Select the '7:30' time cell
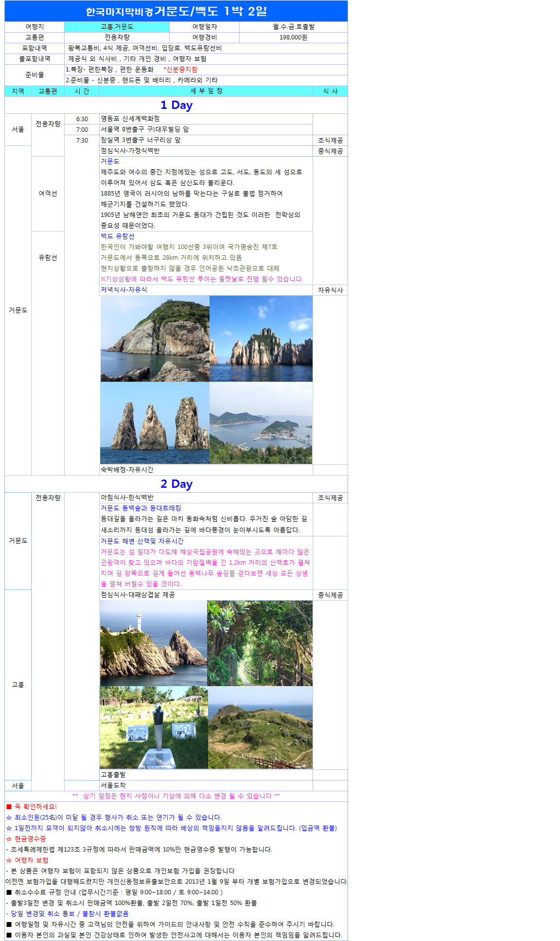This screenshot has width=560, height=941. 82,141
